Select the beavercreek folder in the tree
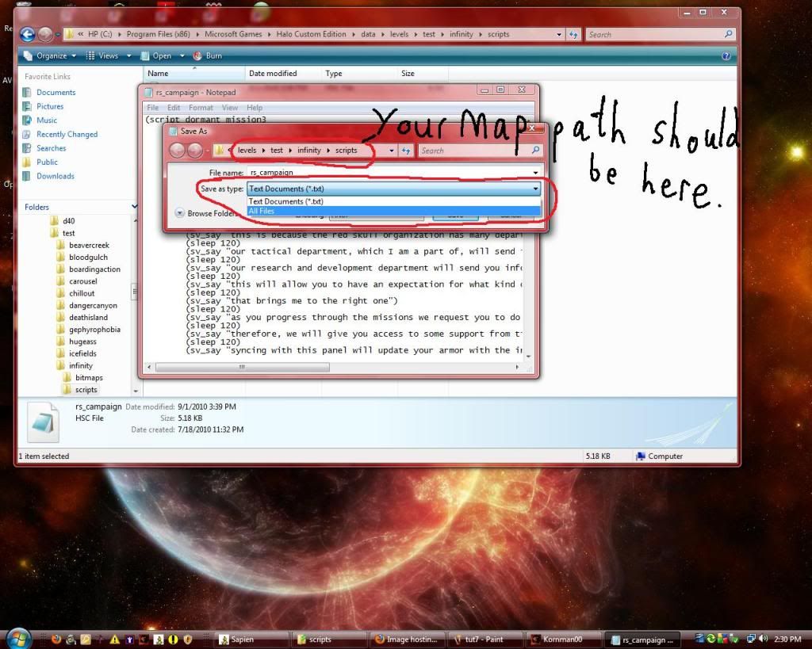Viewport: 812px width, 649px height. (89, 245)
